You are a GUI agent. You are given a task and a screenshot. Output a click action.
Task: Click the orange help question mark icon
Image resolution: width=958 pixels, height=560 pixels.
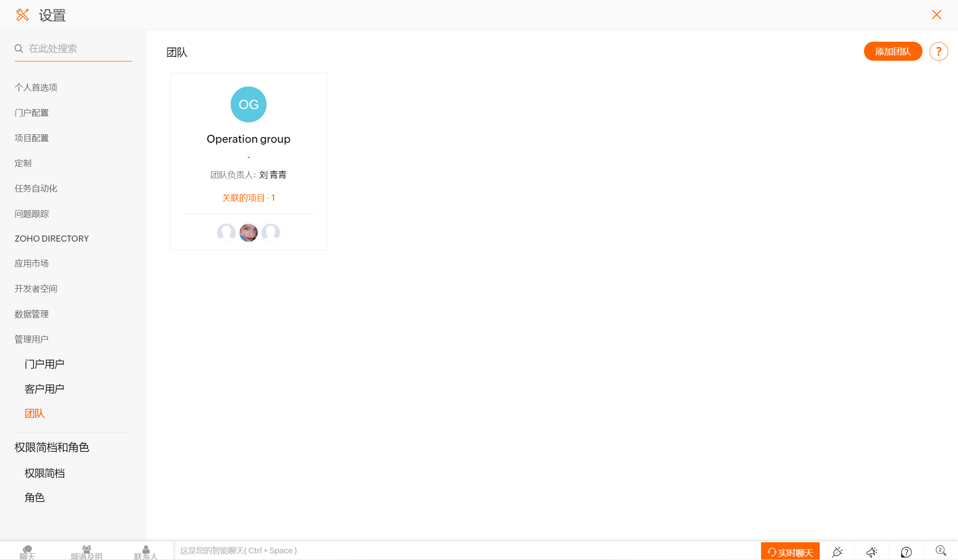[x=938, y=51]
